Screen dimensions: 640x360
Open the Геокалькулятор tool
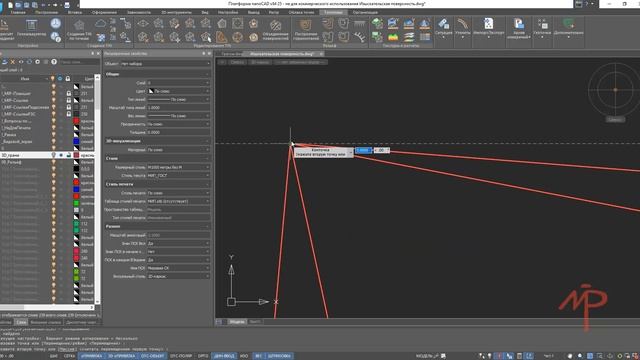[x=31, y=29]
